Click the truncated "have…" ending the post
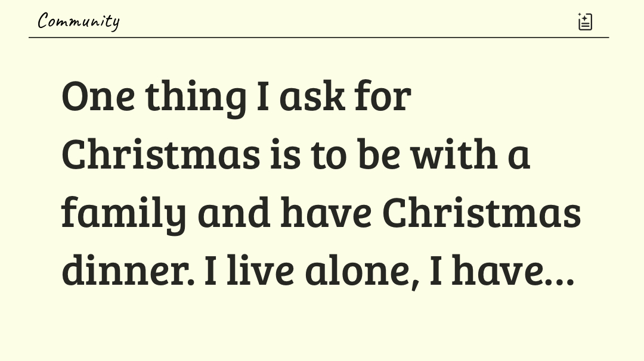This screenshot has width=644, height=361. (513, 270)
